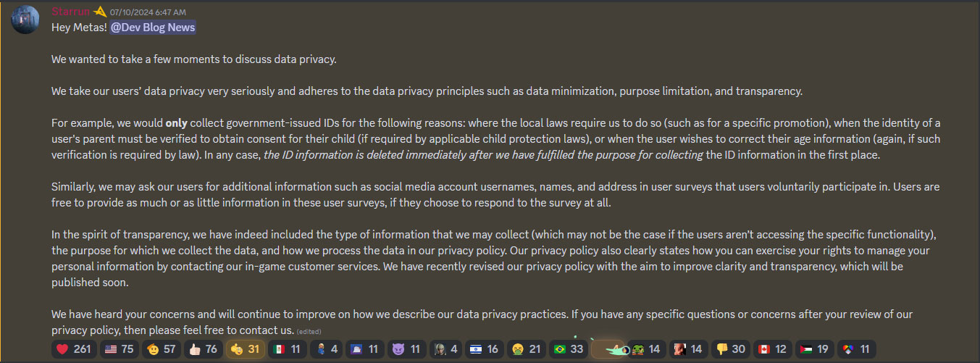Click the red heart reaction with 261

pyautogui.click(x=73, y=349)
